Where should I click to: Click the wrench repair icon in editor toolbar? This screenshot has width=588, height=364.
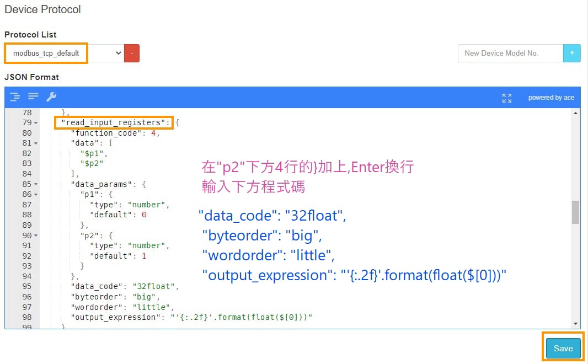coord(51,97)
